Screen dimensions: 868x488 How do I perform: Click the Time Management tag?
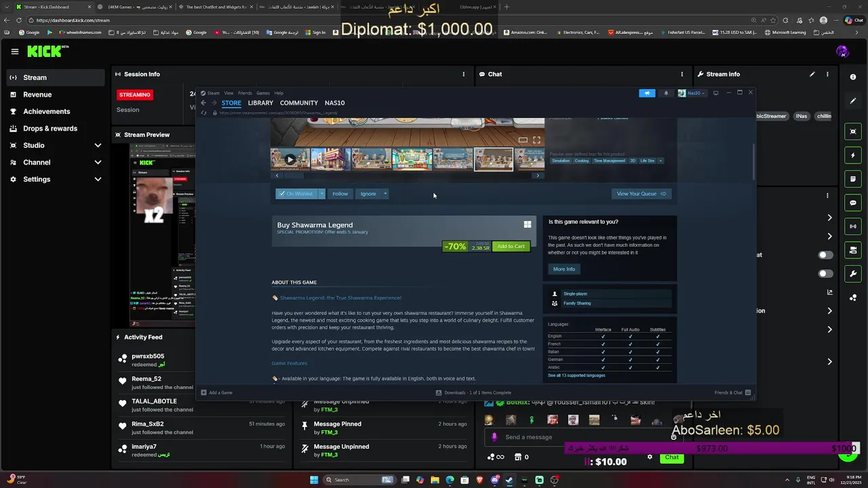click(609, 161)
